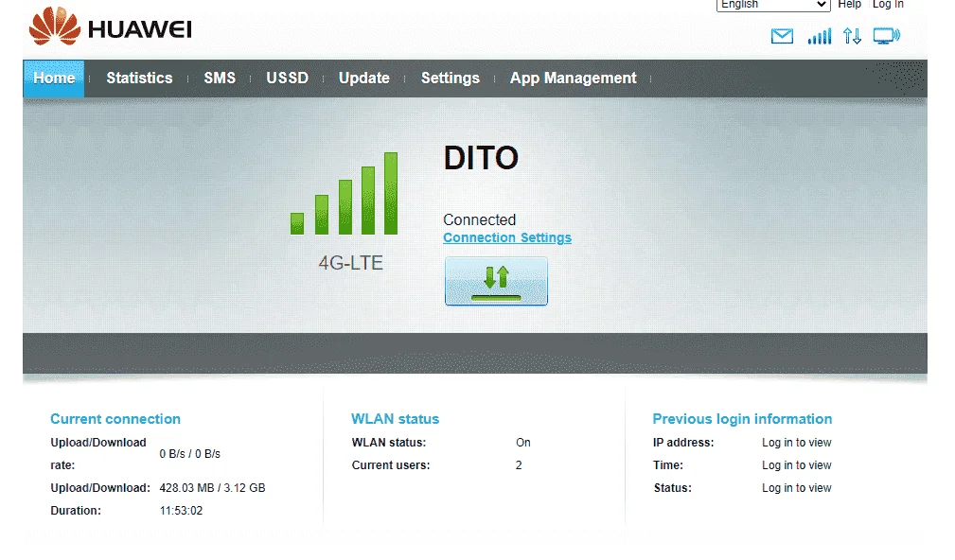Click the large green signal bars graphic
The width and height of the screenshot is (955, 560).
[345, 194]
